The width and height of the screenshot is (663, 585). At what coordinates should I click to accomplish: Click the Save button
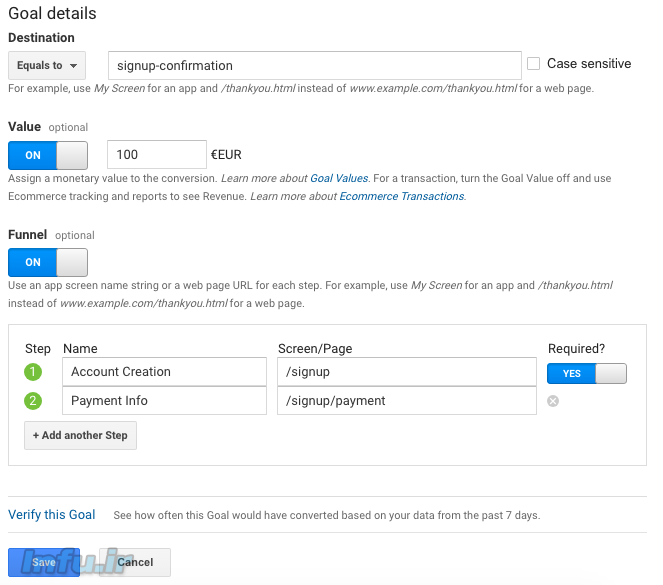click(x=44, y=562)
